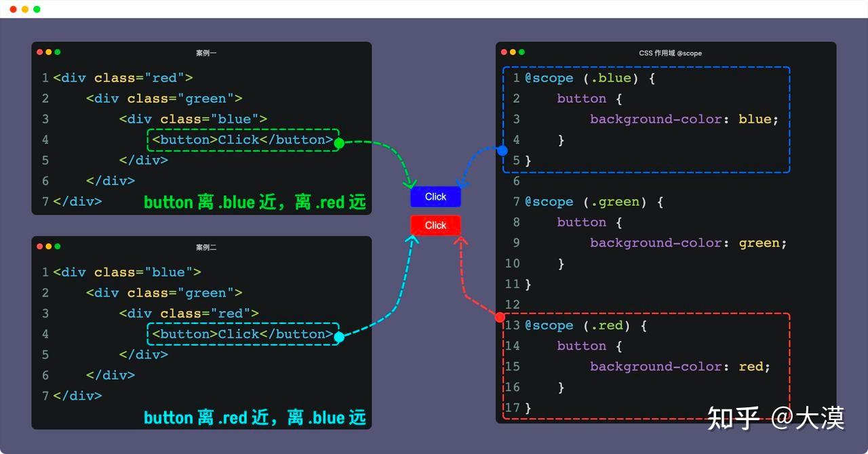Click the green dot on the 案例二 titlebar
This screenshot has width=868, height=454.
(57, 246)
